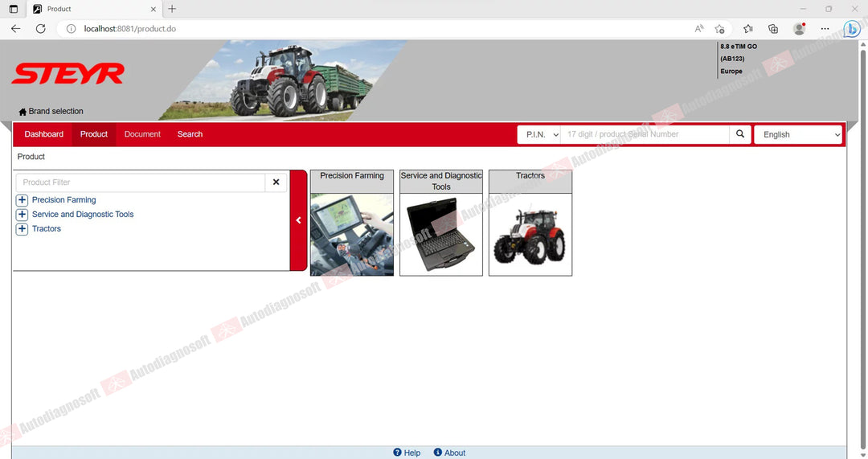Image resolution: width=868 pixels, height=459 pixels.
Task: Open the Bing sidebar icon
Action: tap(851, 29)
